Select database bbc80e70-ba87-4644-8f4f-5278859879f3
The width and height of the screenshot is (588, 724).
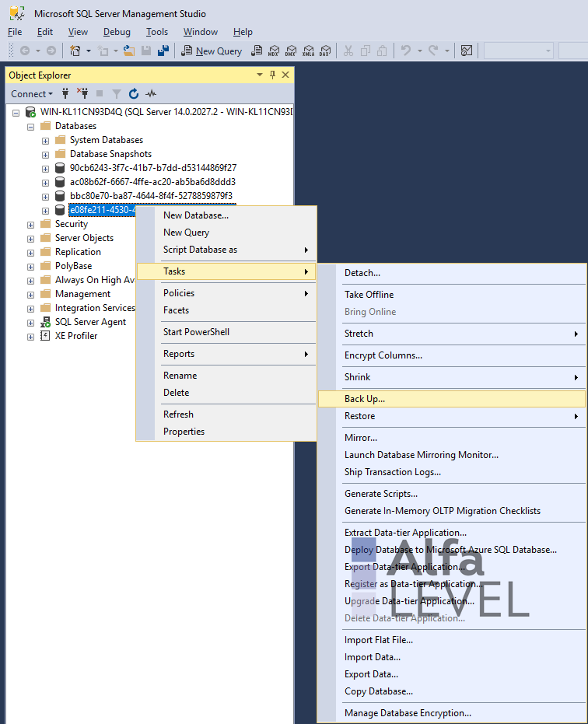pos(151,196)
